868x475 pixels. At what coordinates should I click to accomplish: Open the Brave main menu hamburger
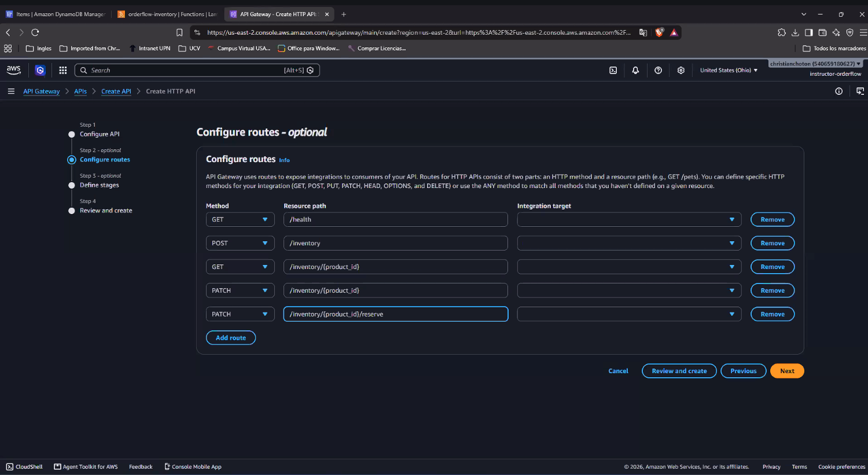[x=863, y=32]
